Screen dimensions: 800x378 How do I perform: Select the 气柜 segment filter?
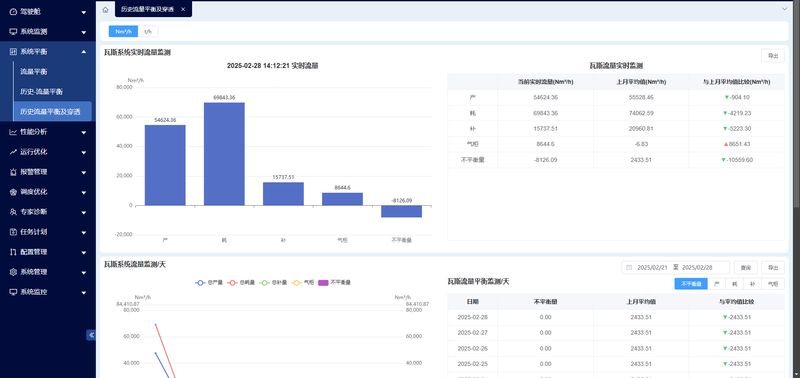point(772,284)
